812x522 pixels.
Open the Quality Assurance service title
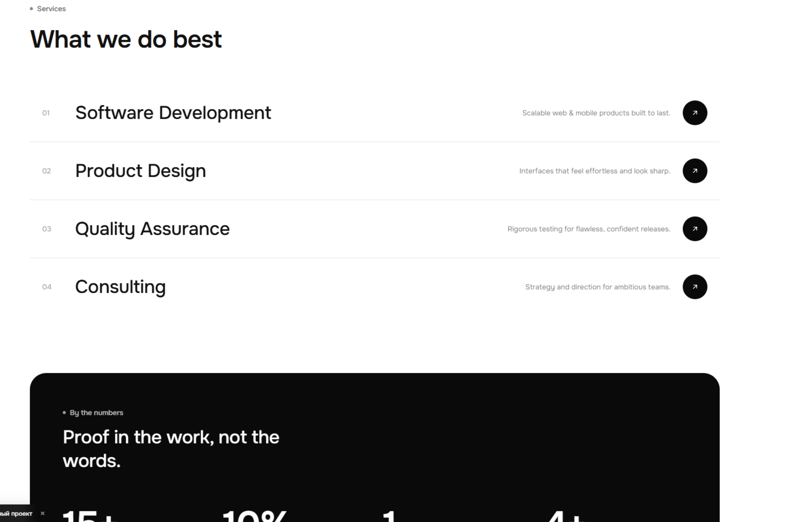(152, 229)
